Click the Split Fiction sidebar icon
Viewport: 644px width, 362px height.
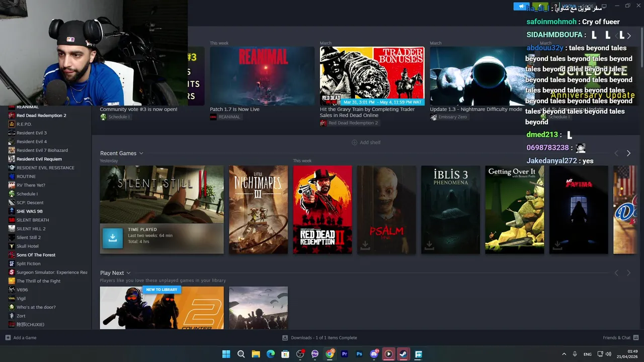12,263
